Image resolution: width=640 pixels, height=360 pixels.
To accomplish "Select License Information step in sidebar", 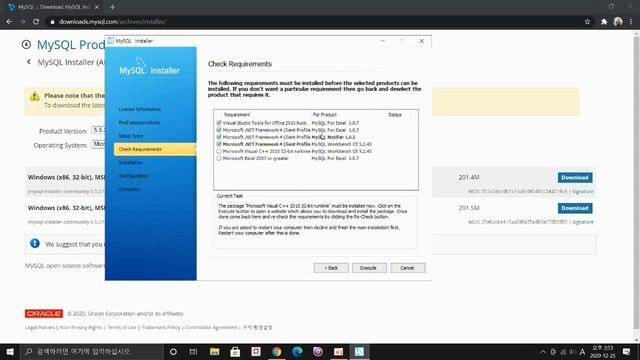I will point(140,109).
